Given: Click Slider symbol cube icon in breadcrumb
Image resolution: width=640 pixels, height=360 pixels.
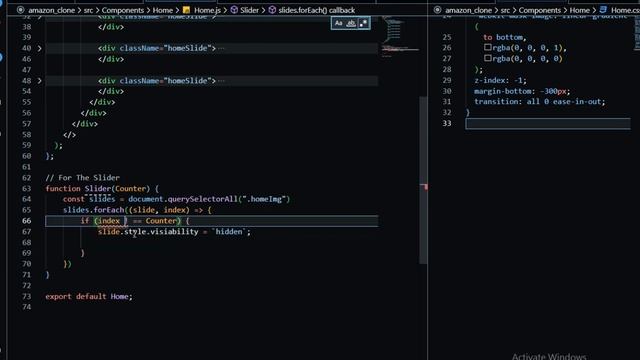Looking at the screenshot, I should [x=234, y=10].
